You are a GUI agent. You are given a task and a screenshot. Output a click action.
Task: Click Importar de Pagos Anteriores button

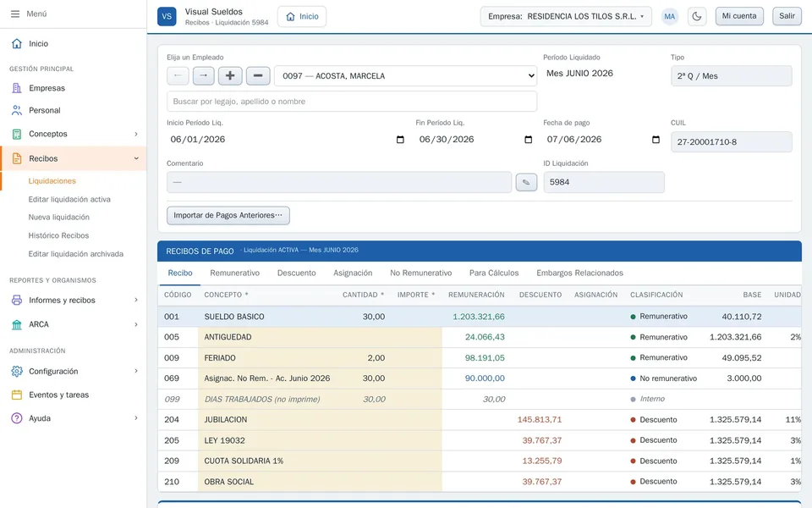click(x=228, y=216)
